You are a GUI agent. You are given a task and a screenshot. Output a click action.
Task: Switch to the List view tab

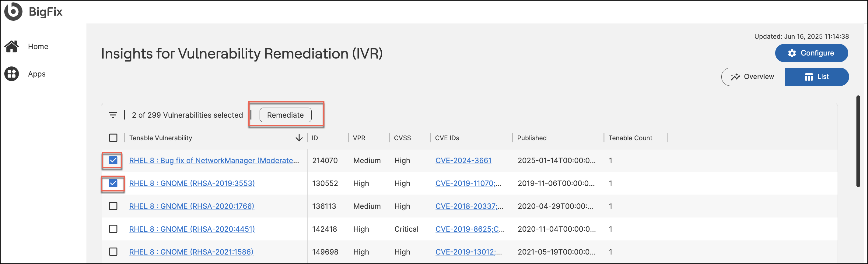click(x=817, y=77)
